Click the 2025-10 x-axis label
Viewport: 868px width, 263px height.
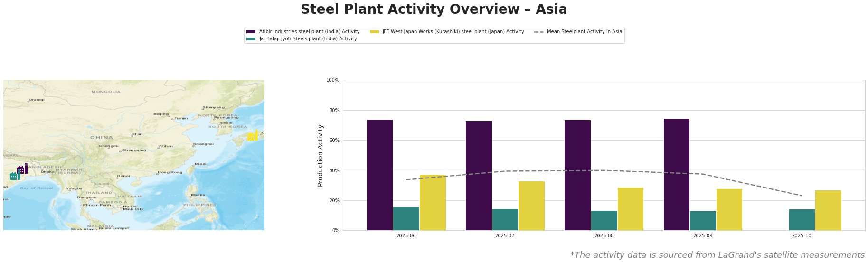point(801,235)
